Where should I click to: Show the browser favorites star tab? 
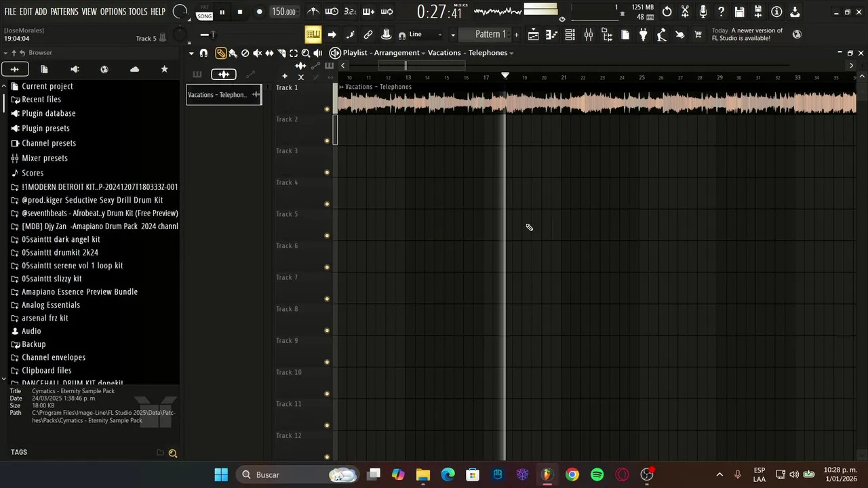click(164, 69)
